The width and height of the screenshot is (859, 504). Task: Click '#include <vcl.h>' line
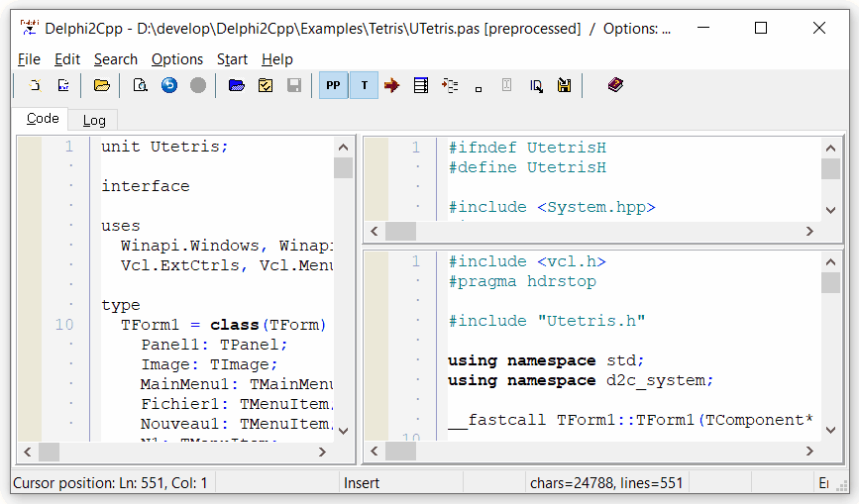tap(527, 261)
